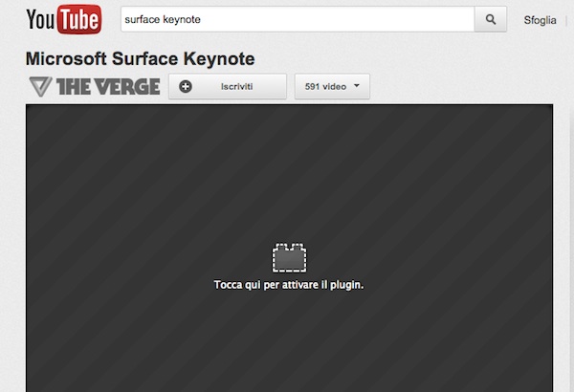The width and height of the screenshot is (574, 392).
Task: Click the magnifying glass search button
Action: point(491,19)
